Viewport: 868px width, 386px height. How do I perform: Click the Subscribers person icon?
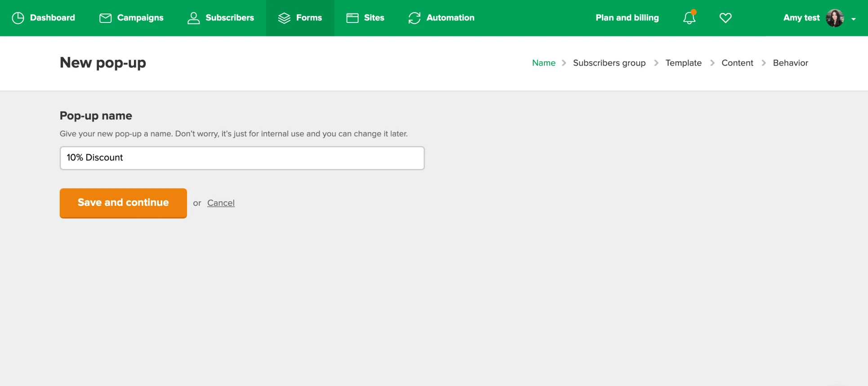click(x=194, y=18)
